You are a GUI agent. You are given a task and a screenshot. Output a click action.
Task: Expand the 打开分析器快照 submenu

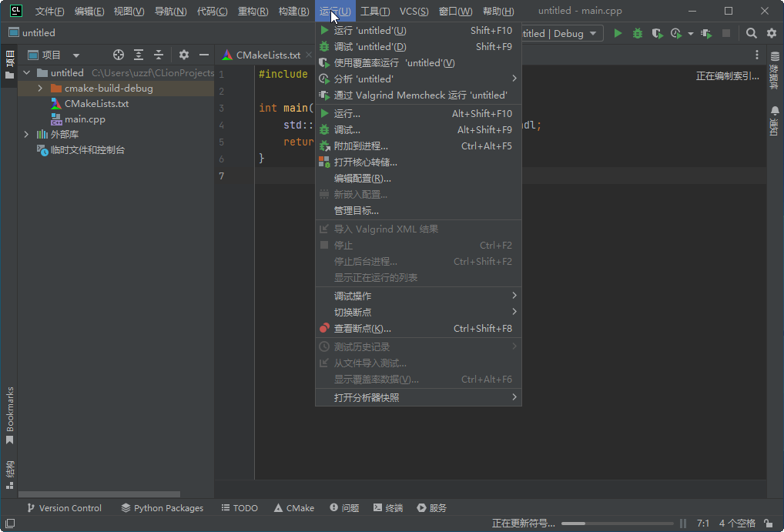pyautogui.click(x=418, y=397)
